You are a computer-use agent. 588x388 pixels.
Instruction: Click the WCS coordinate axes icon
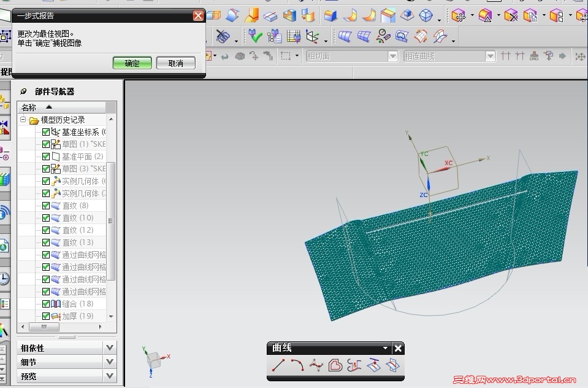pyautogui.click(x=312, y=36)
